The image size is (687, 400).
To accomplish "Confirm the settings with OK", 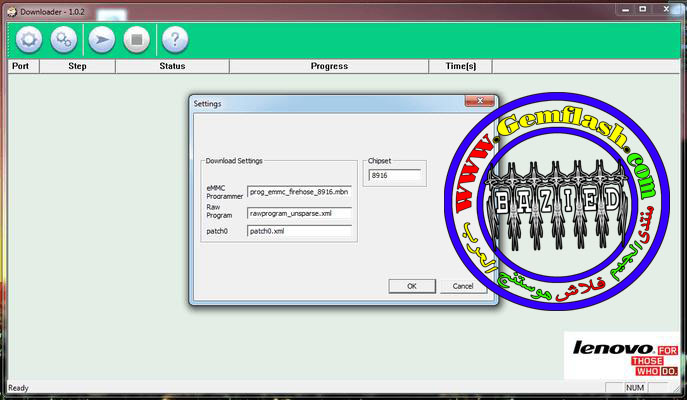I will (412, 286).
